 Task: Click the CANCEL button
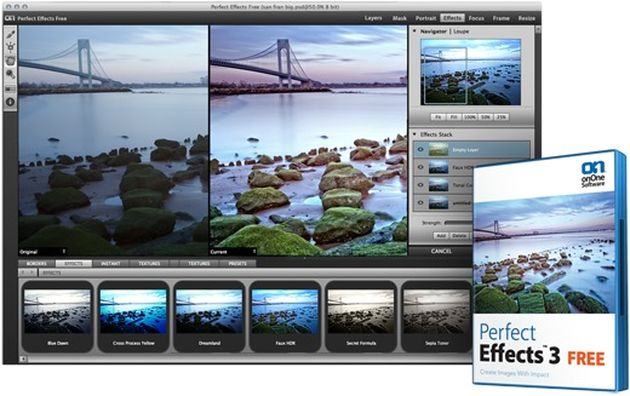pyautogui.click(x=441, y=251)
